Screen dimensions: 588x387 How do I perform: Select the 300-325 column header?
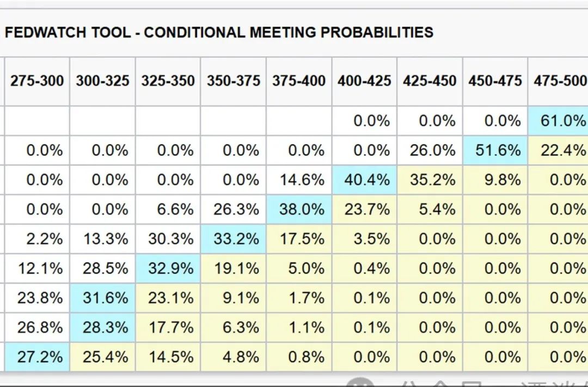click(x=102, y=81)
